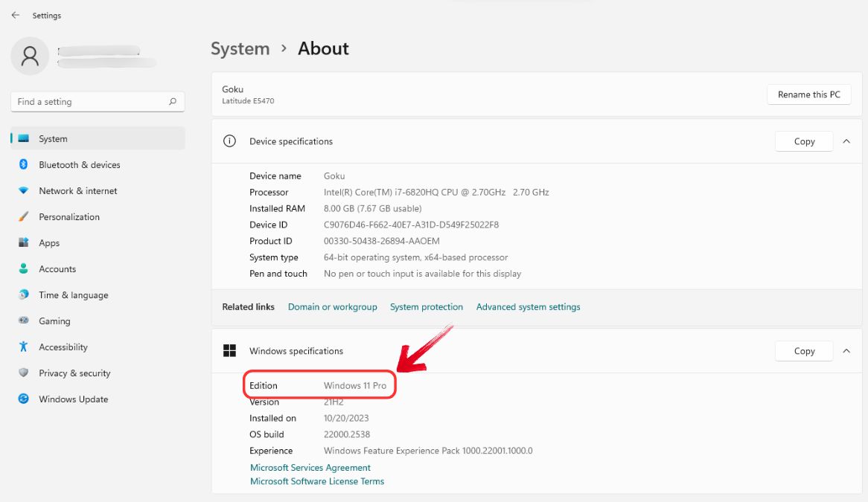Click the Rename this PC button
The image size is (868, 502).
tap(808, 94)
